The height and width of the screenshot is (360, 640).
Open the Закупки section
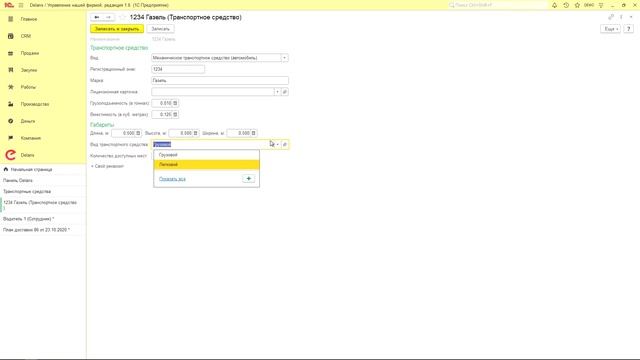click(x=29, y=70)
